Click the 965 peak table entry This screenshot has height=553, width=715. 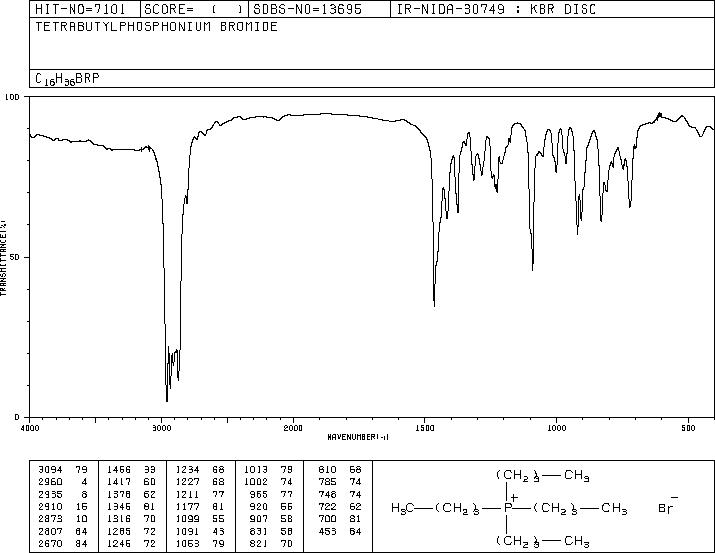click(x=271, y=494)
